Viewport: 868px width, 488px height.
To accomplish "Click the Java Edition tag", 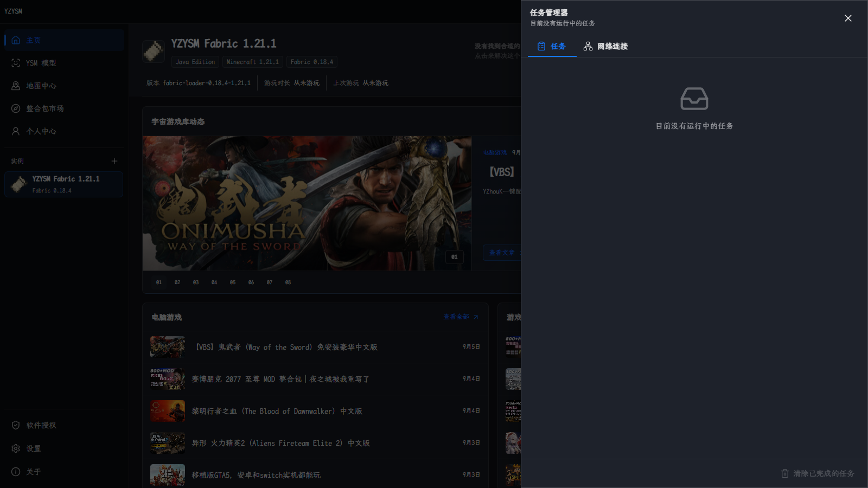I will (x=195, y=62).
